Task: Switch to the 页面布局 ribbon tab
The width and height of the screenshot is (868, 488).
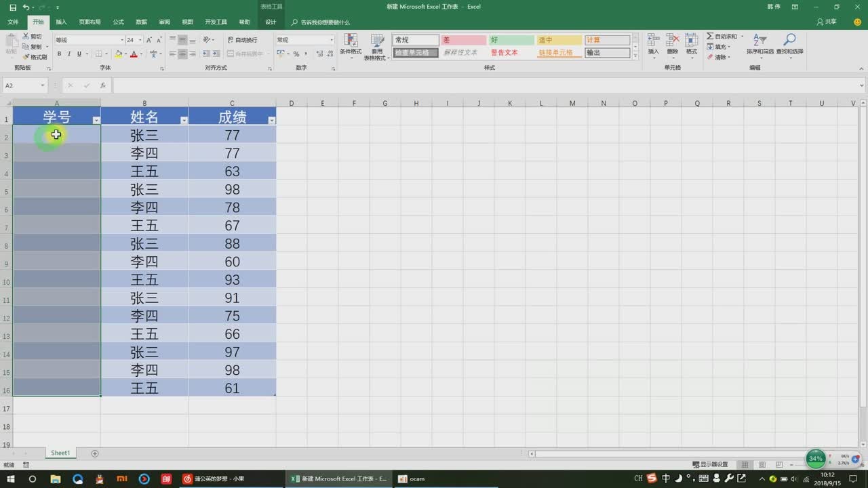Action: 90,22
